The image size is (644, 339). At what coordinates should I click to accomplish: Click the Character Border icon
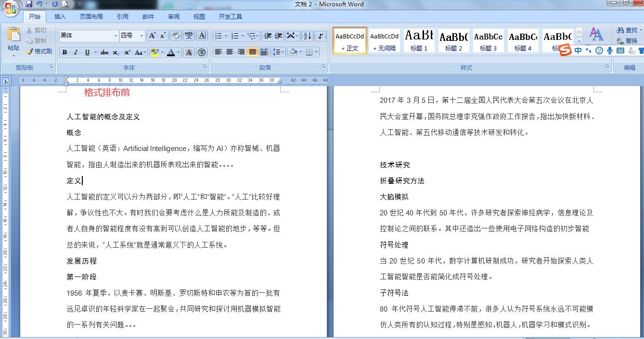click(202, 36)
